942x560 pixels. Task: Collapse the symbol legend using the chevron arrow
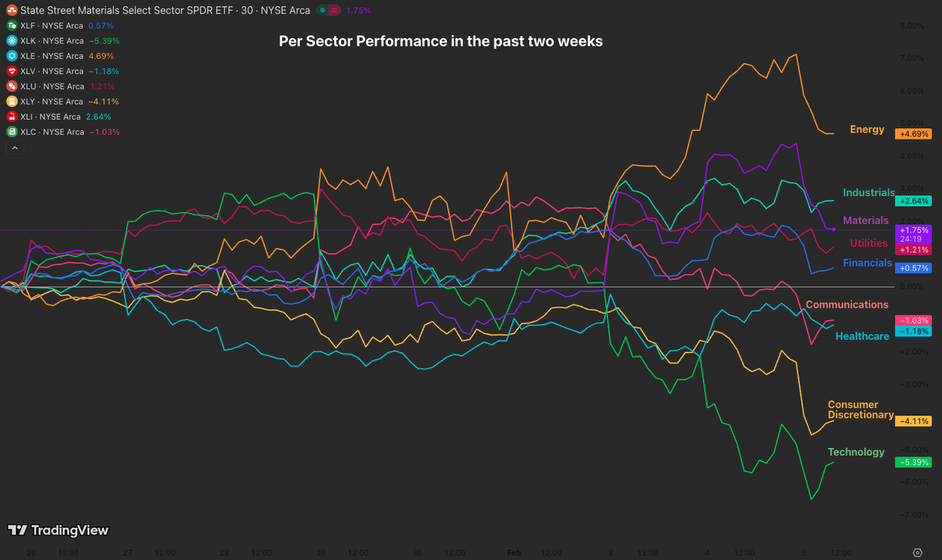(15, 147)
